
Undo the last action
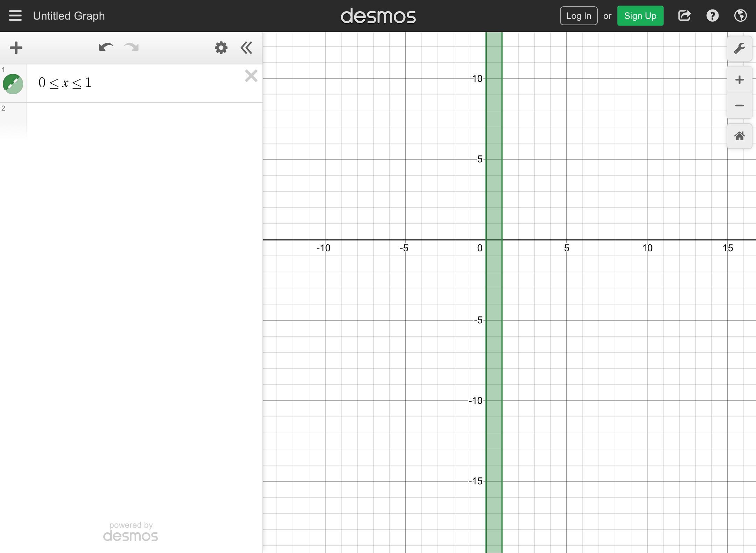click(105, 48)
